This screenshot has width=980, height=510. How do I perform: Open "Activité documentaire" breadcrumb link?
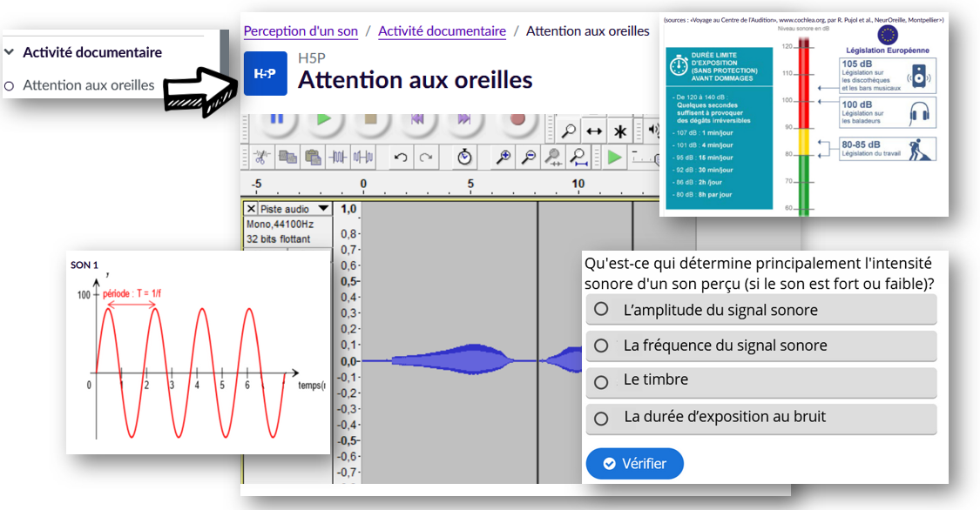click(x=442, y=31)
